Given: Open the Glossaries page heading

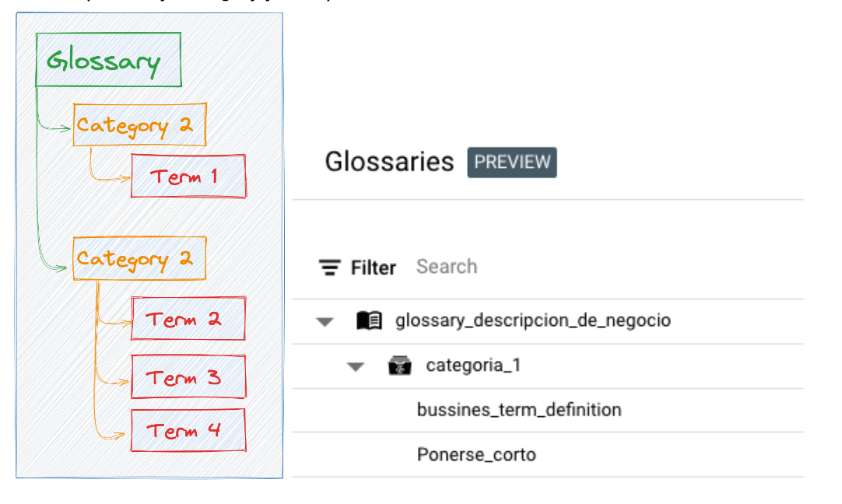Looking at the screenshot, I should [x=389, y=162].
